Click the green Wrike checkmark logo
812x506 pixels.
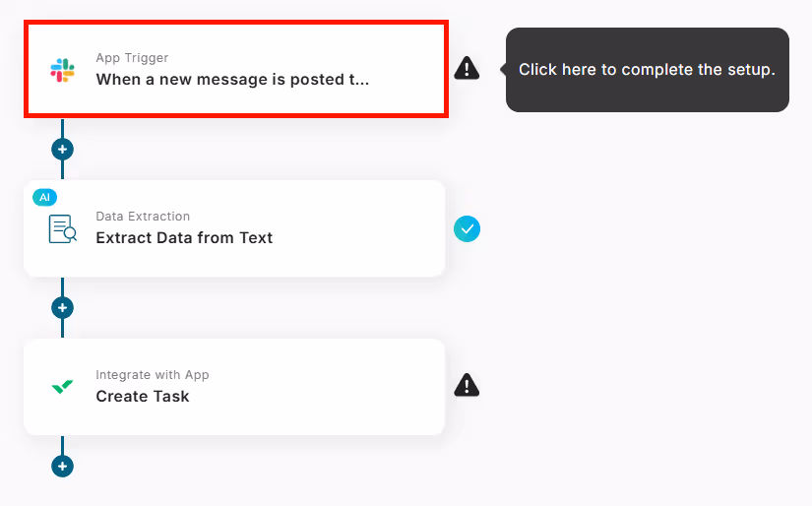[x=62, y=386]
